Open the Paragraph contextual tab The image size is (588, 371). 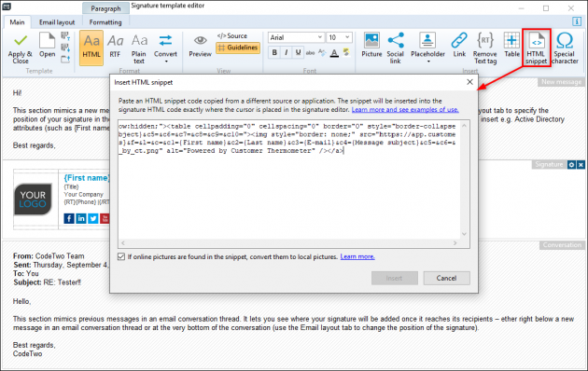click(x=105, y=8)
